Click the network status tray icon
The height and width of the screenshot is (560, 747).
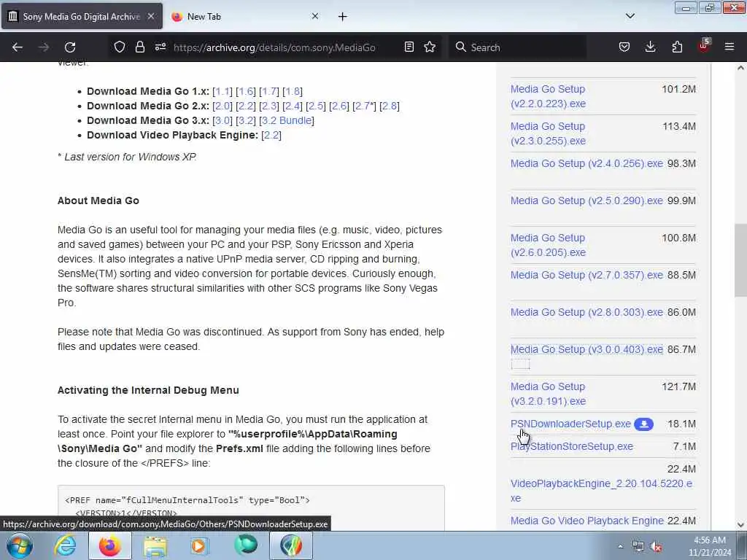pos(638,547)
